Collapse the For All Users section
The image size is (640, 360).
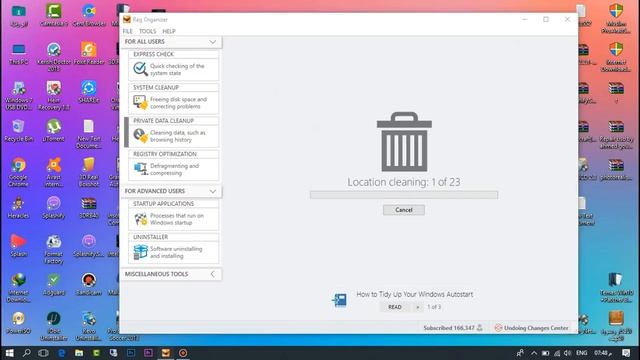pos(213,42)
